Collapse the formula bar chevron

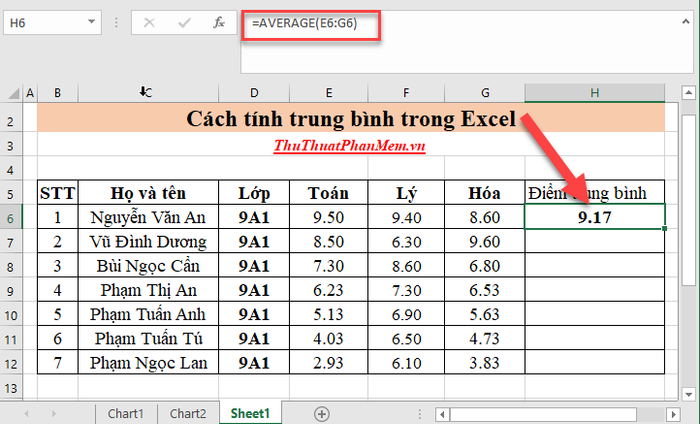(x=685, y=21)
